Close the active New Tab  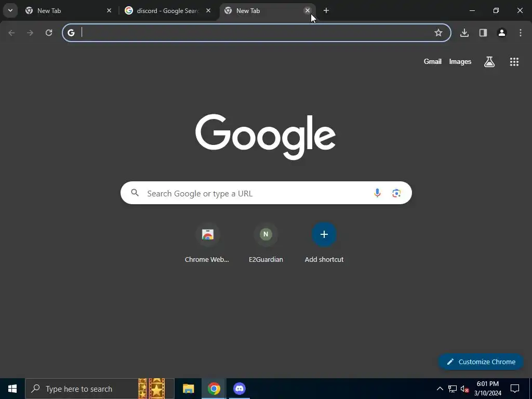pos(308,10)
